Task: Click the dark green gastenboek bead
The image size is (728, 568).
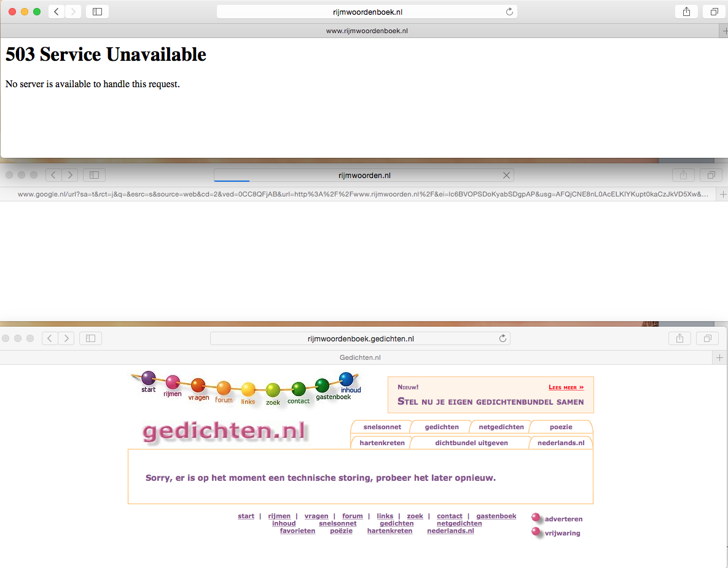Action: coord(322,385)
